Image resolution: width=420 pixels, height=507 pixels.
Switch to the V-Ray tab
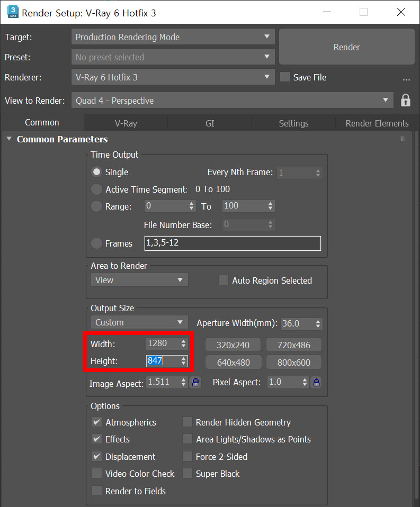pos(126,123)
